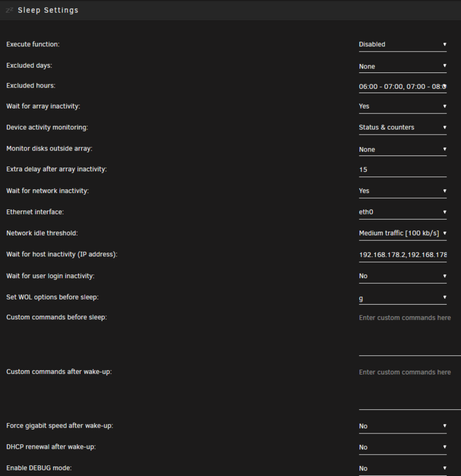Open the Monitor disks outside array dropdown
This screenshot has width=461, height=476.
pos(403,149)
